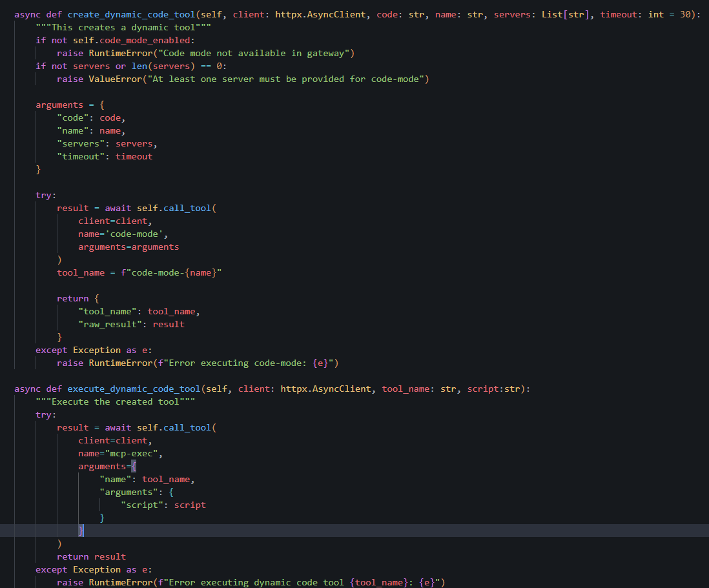Click the first "try:" keyword
This screenshot has width=709, height=588.
(x=46, y=195)
